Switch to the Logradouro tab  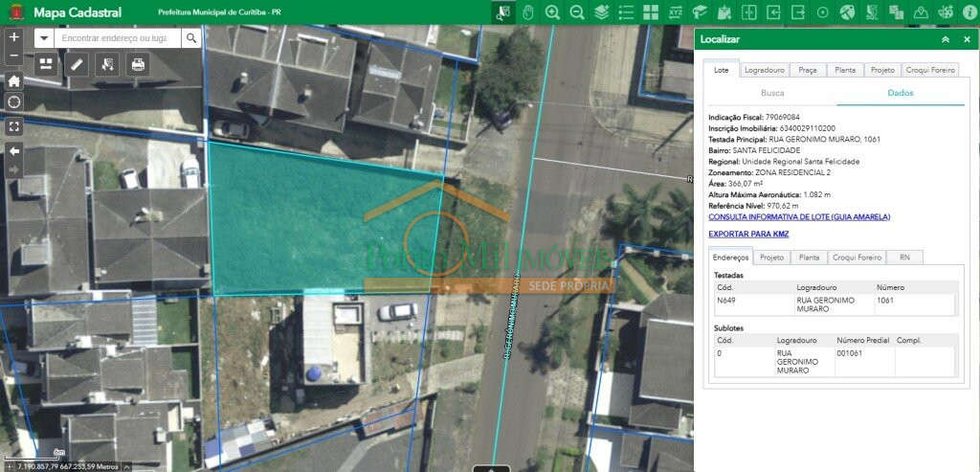[x=765, y=71]
